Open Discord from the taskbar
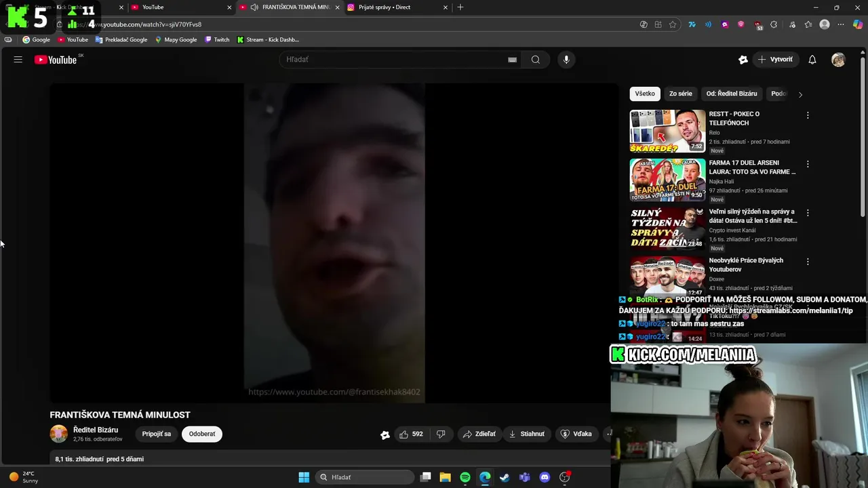 [545, 477]
